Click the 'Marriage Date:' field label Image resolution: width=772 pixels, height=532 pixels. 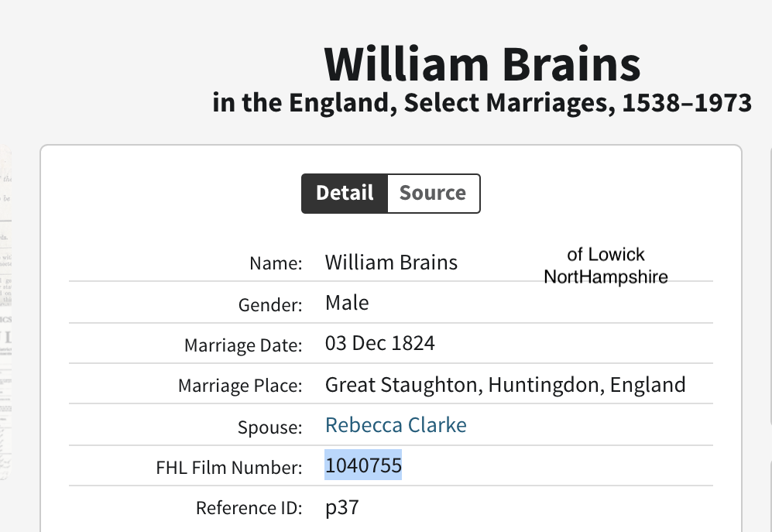click(243, 345)
